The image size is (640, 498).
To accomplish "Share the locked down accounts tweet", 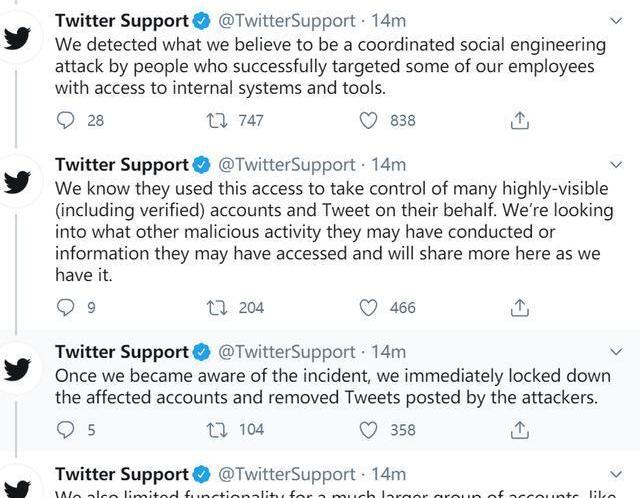I will (x=520, y=430).
